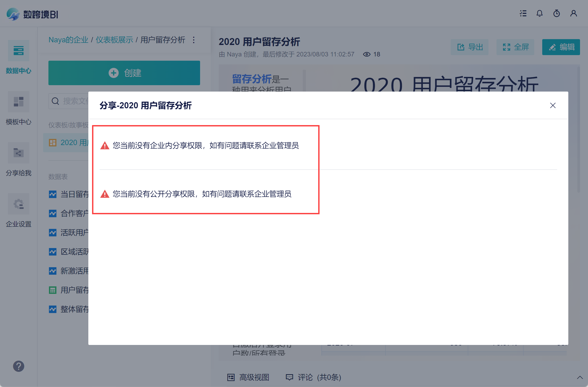Click the 编辑 button
Screen dimensions: 588x387
(x=561, y=47)
